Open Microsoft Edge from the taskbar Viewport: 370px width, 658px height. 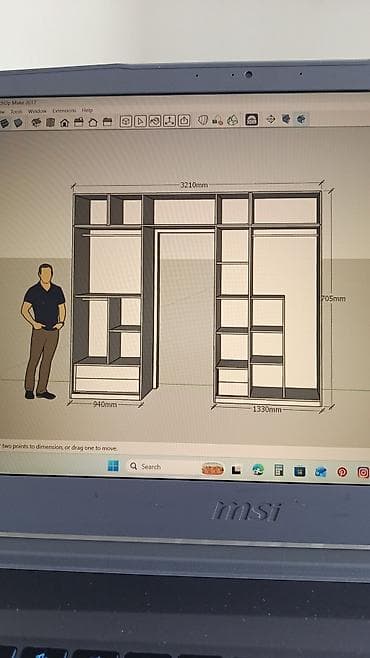click(x=258, y=470)
